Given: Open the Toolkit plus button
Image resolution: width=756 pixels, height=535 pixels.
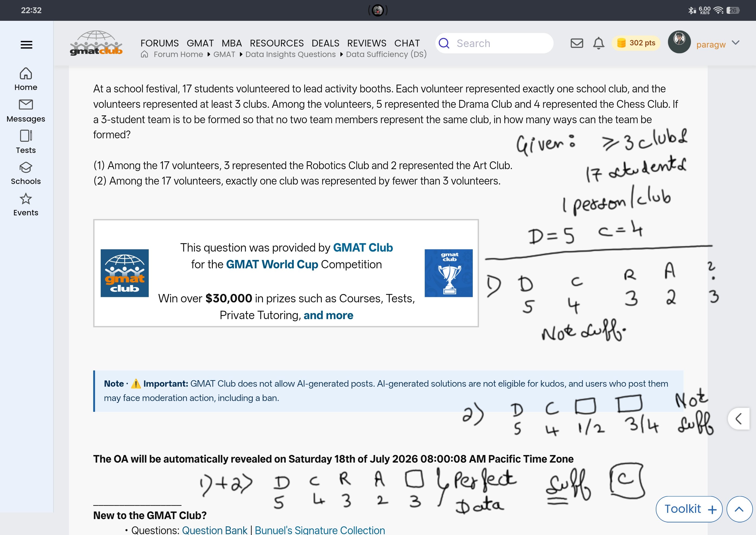Looking at the screenshot, I should 689,509.
